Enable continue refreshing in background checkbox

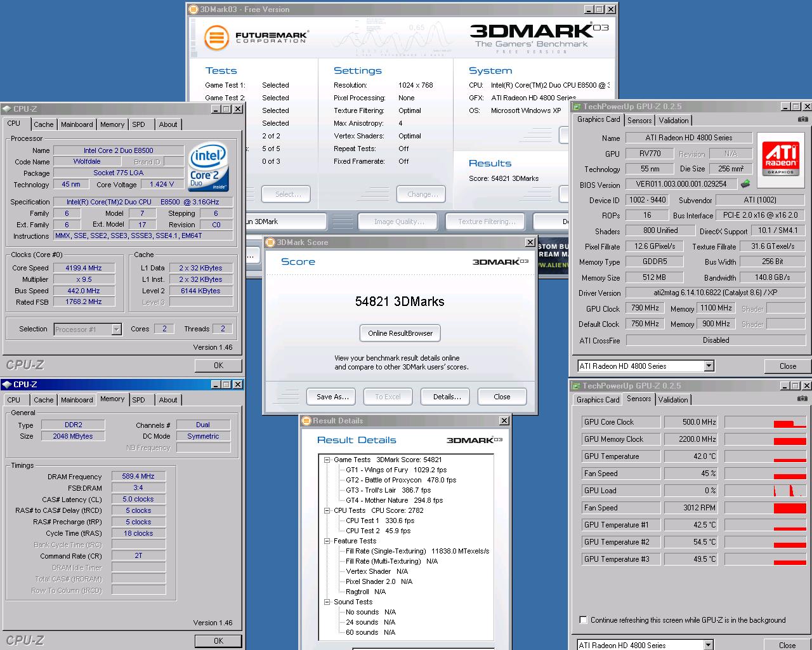[584, 620]
